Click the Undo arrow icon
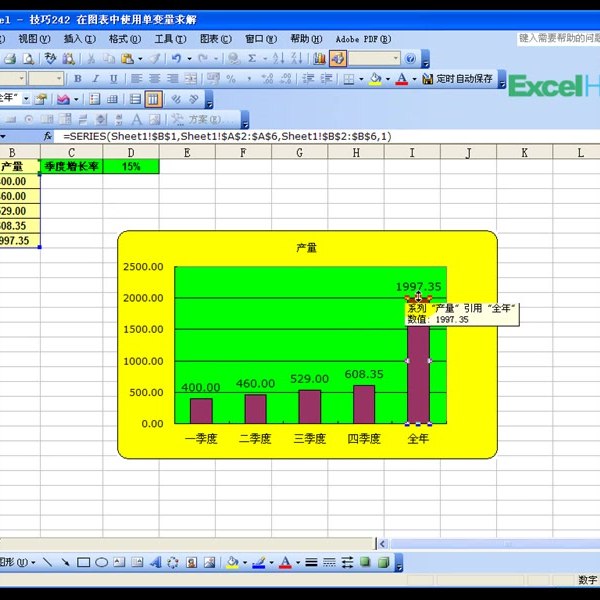This screenshot has width=600, height=600. (x=176, y=59)
